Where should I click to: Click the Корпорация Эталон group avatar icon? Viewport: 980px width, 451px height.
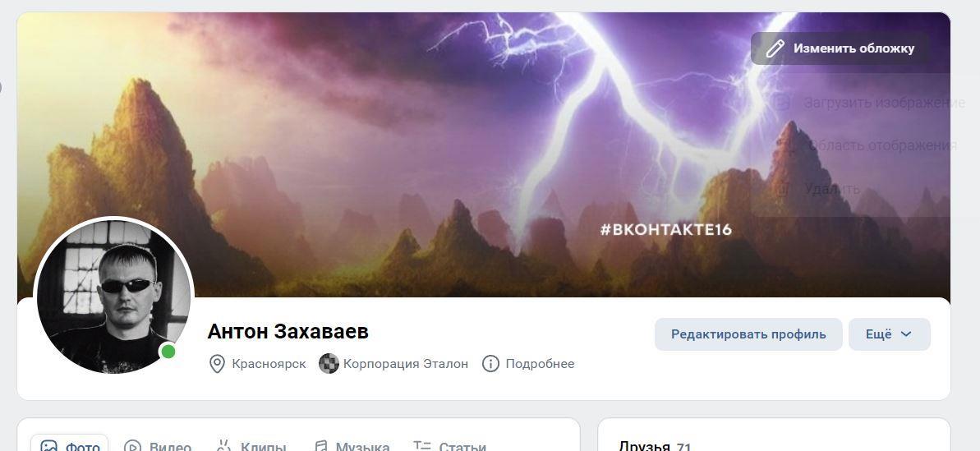[x=329, y=364]
